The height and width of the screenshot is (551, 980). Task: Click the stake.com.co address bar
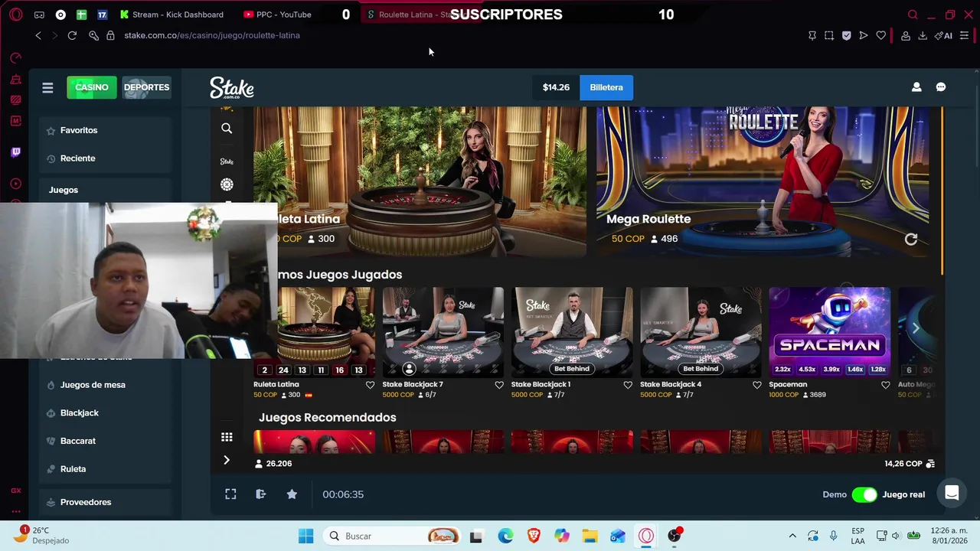(x=212, y=35)
